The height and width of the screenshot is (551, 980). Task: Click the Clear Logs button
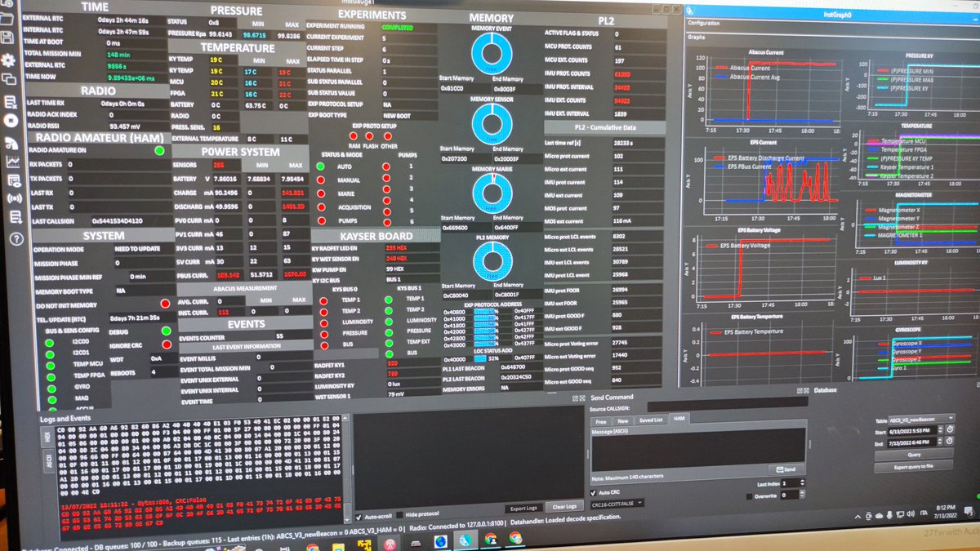564,507
